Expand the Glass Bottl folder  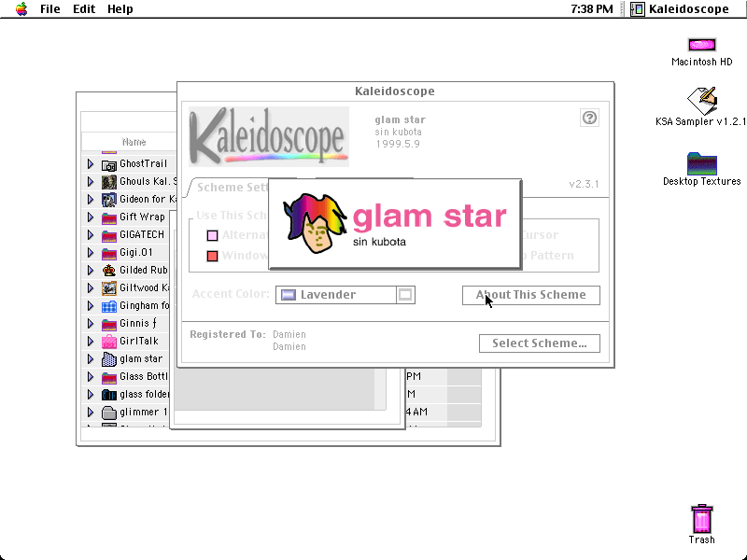pyautogui.click(x=91, y=377)
